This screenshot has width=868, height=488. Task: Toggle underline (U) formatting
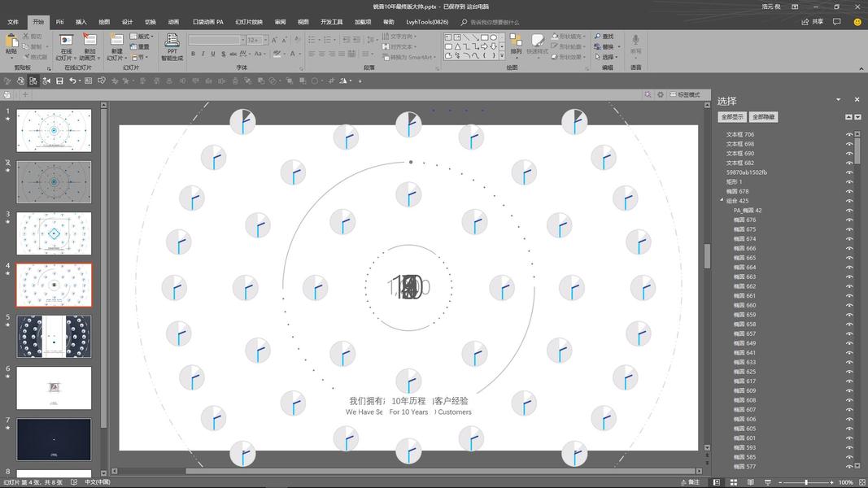(212, 54)
